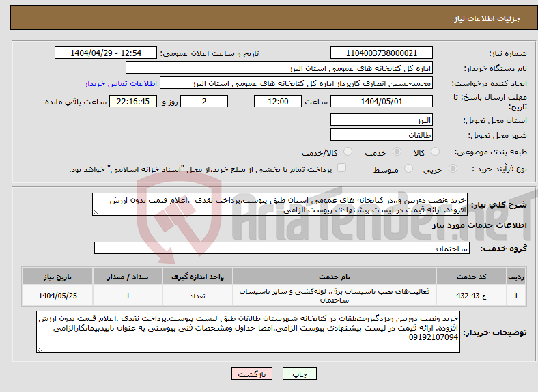
Task: Click the row number cell 1 under ردیف
Action: pyautogui.click(x=516, y=296)
